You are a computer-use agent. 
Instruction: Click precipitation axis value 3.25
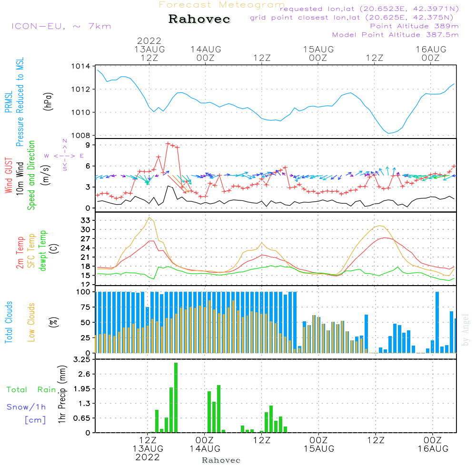click(82, 360)
